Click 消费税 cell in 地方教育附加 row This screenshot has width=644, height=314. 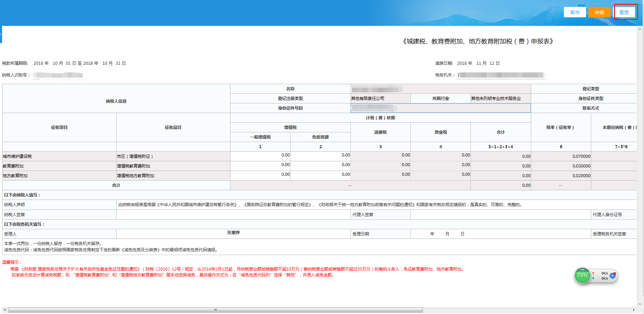pyautogui.click(x=380, y=175)
